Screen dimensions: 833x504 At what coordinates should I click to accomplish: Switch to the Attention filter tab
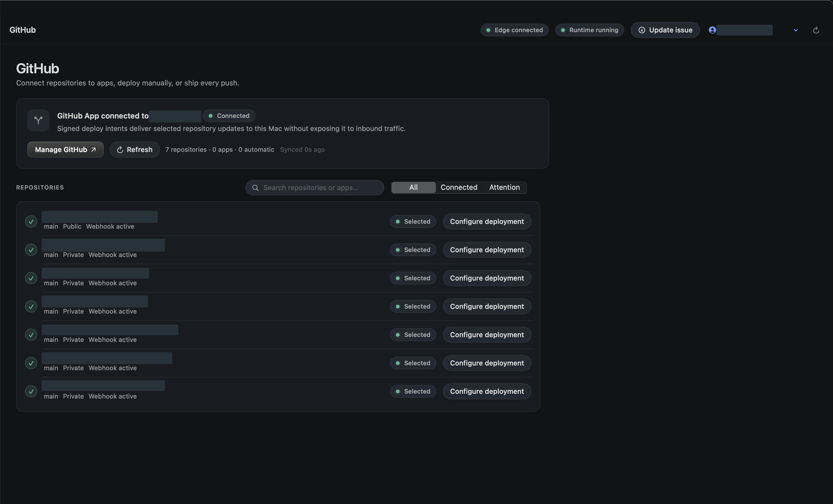tap(504, 188)
